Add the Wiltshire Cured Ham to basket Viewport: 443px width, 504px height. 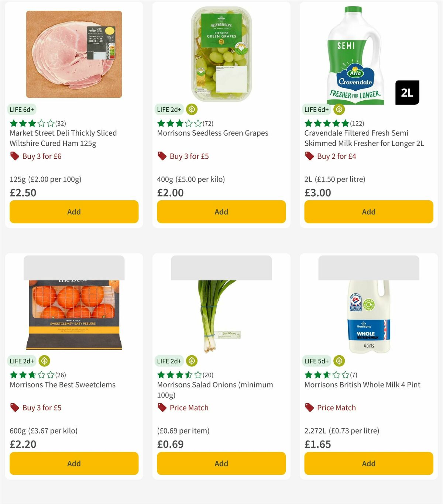pos(74,212)
